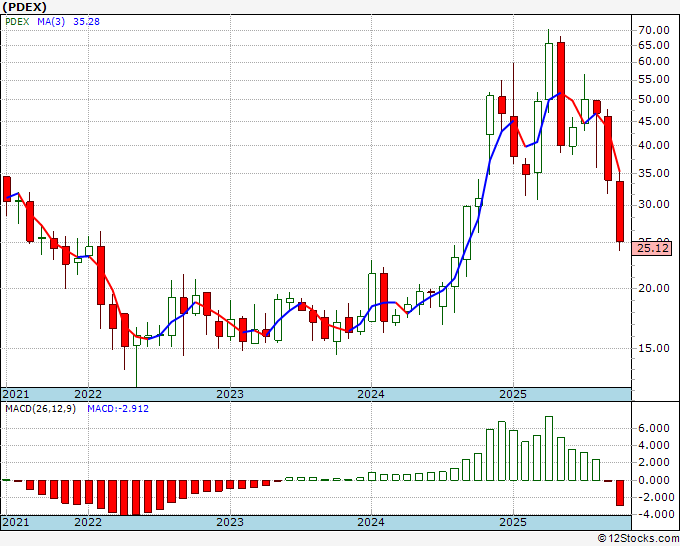Click the 35.28 moving average value
Image resolution: width=680 pixels, height=546 pixels.
(x=86, y=21)
